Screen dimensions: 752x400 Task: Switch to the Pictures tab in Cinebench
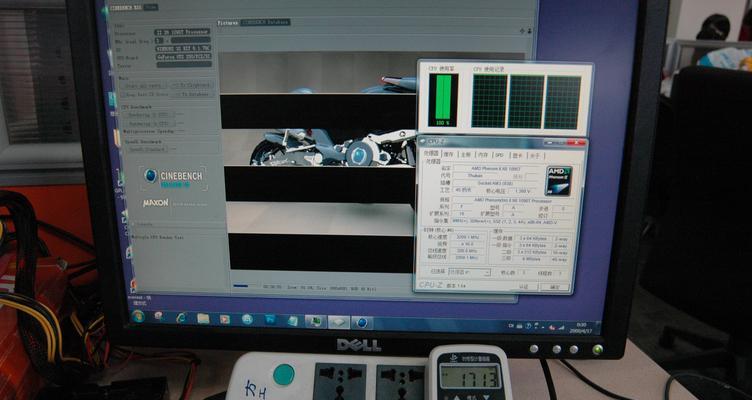pos(228,22)
